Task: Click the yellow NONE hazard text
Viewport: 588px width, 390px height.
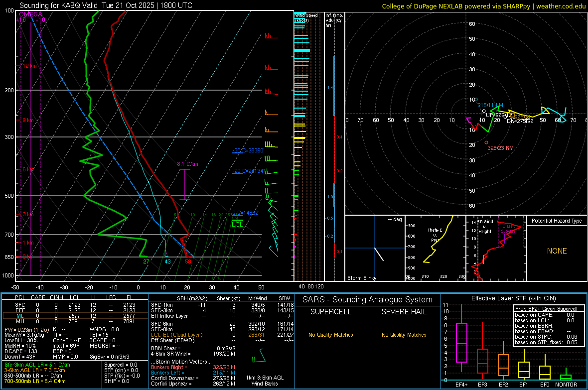Action: click(x=557, y=251)
